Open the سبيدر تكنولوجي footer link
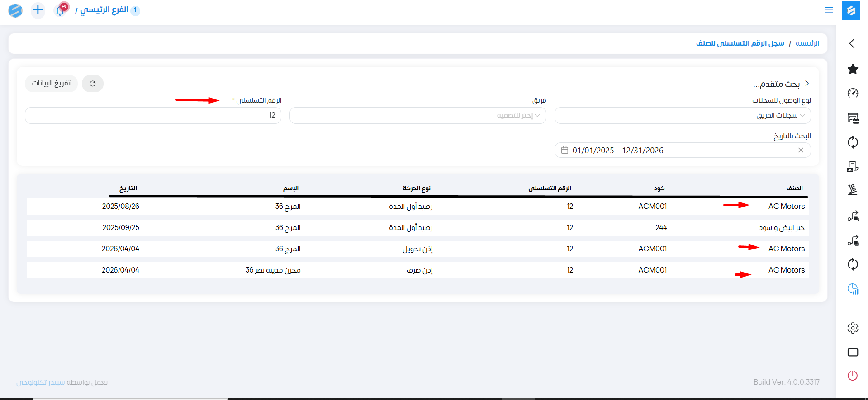Image resolution: width=868 pixels, height=400 pixels. (41, 382)
